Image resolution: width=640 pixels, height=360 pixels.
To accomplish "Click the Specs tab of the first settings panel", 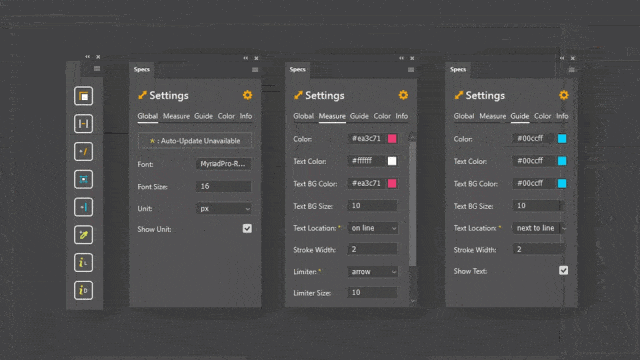I will click(x=142, y=69).
